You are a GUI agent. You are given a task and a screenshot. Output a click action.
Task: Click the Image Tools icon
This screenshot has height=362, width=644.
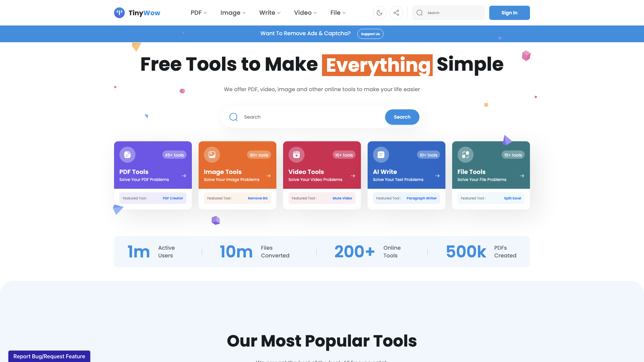click(x=212, y=154)
